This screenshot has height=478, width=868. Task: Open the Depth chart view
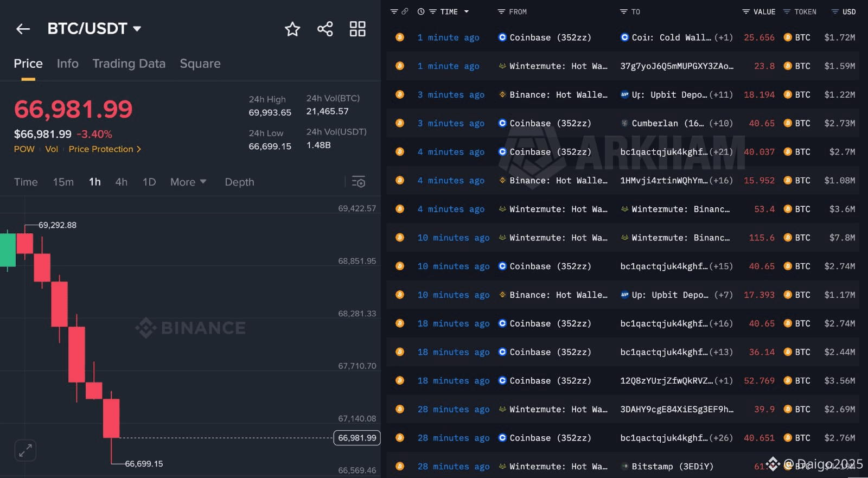tap(239, 182)
